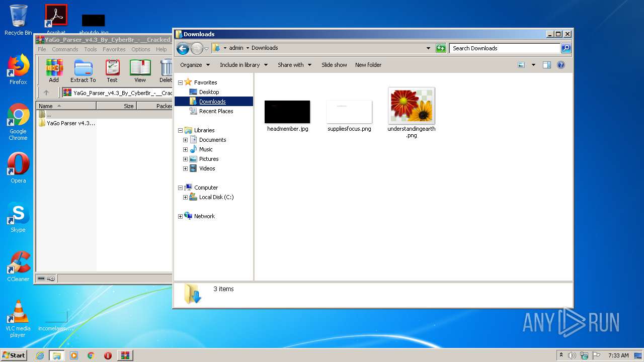
Task: Open Explorer Help icon
Action: 561,65
